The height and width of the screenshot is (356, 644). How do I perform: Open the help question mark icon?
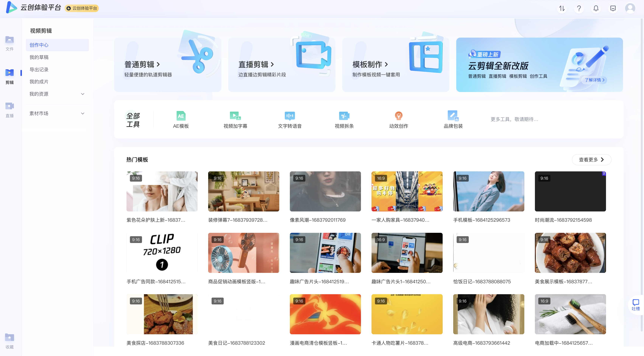tap(579, 9)
